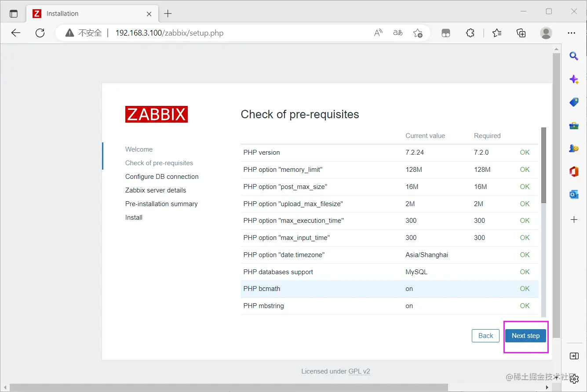Image resolution: width=587 pixels, height=392 pixels.
Task: Open sidebar Tools briefcase icon
Action: (574, 126)
